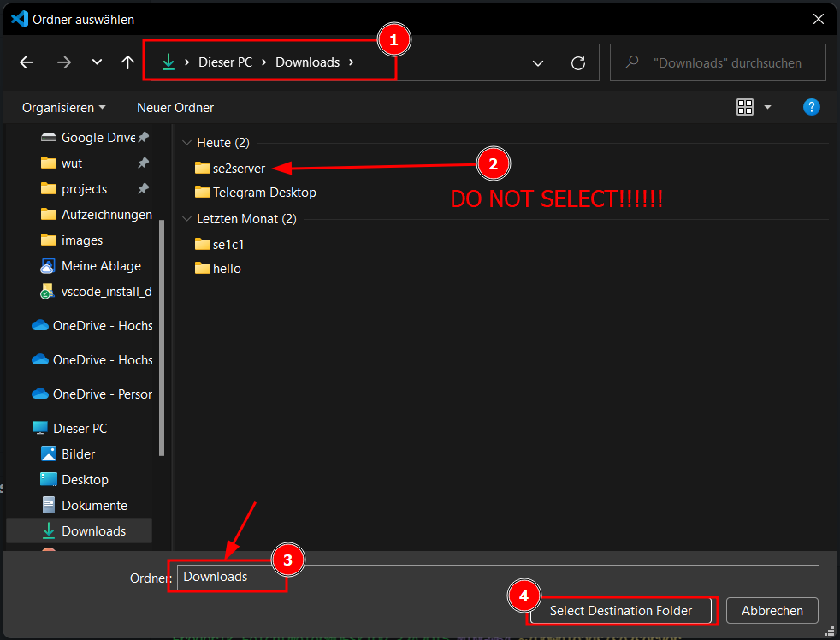Screen dimensions: 840x640
Task: Click pin icon next to wut
Action: point(144,163)
